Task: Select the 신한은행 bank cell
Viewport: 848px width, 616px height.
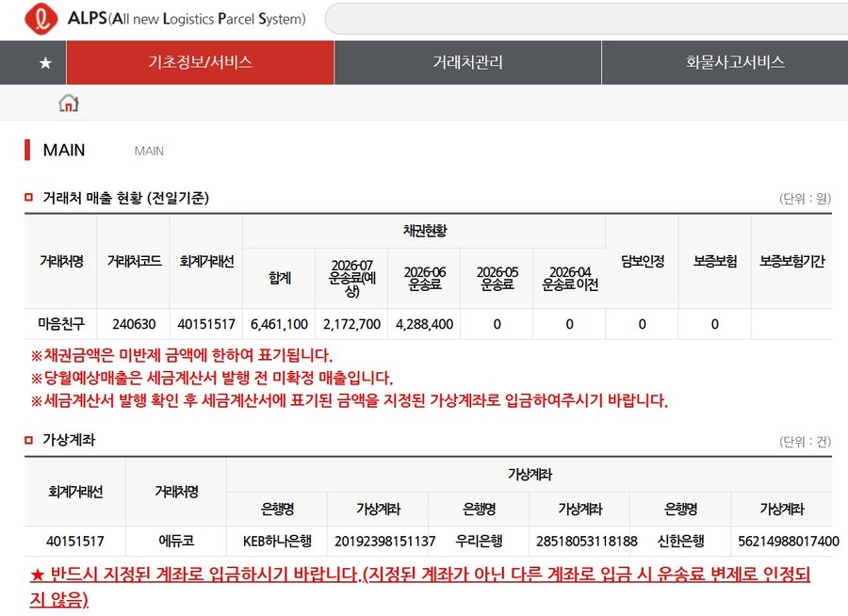Action: (x=681, y=541)
